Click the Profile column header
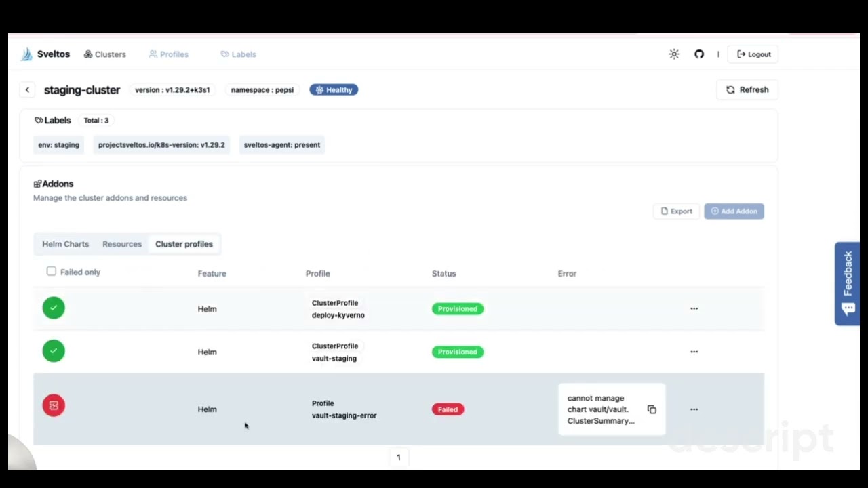The image size is (868, 488). (x=317, y=273)
